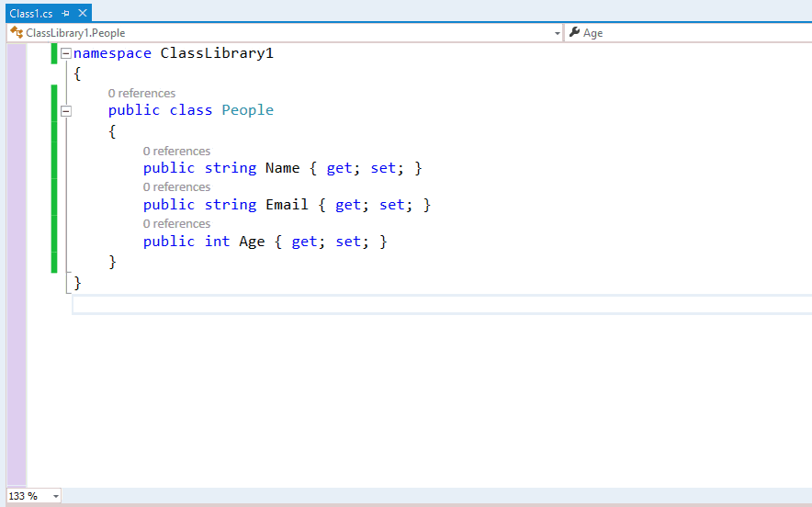
Task: Click the namespace keyword in the code
Action: [x=112, y=53]
